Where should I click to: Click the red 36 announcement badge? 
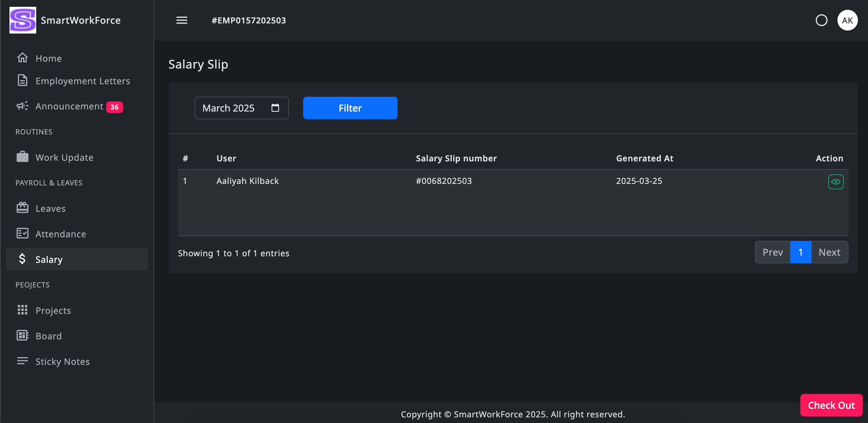(114, 107)
